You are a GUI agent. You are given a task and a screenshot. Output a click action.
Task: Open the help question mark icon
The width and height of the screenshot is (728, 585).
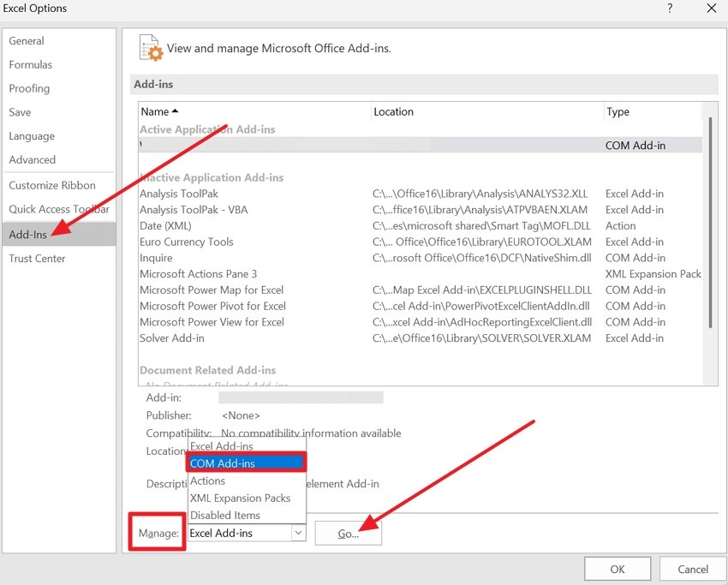point(670,9)
